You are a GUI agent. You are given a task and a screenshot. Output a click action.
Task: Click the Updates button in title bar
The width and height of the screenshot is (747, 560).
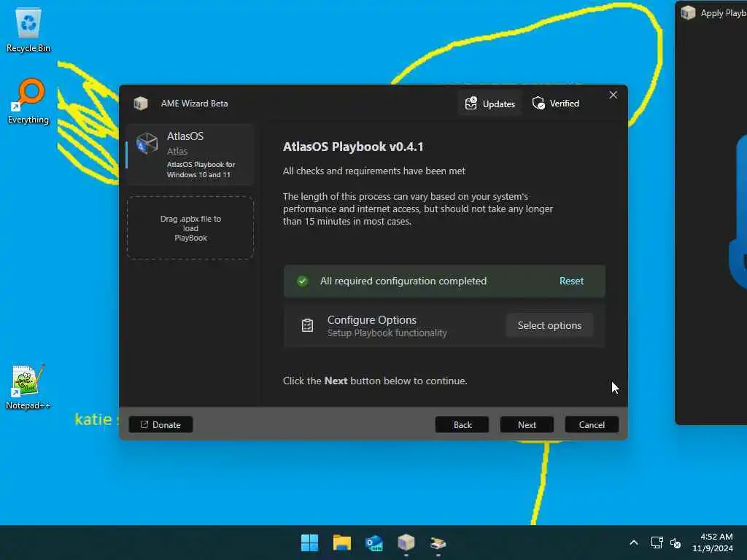click(490, 104)
